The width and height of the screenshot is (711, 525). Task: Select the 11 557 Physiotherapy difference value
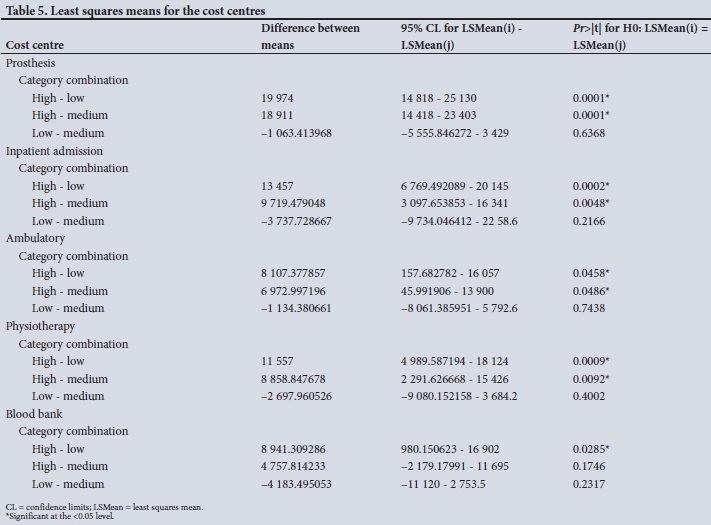[x=280, y=361]
